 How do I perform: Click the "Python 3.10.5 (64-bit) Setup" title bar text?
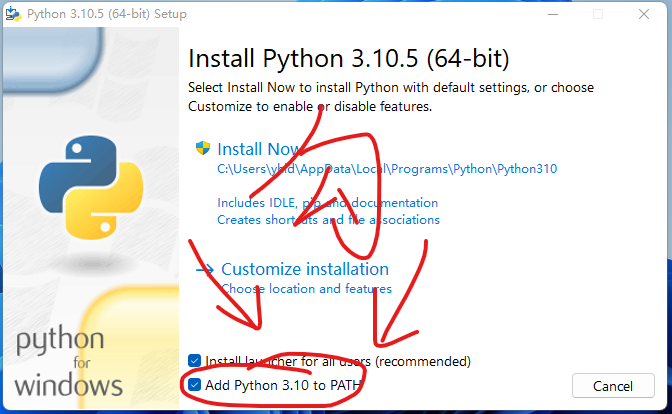coord(107,14)
